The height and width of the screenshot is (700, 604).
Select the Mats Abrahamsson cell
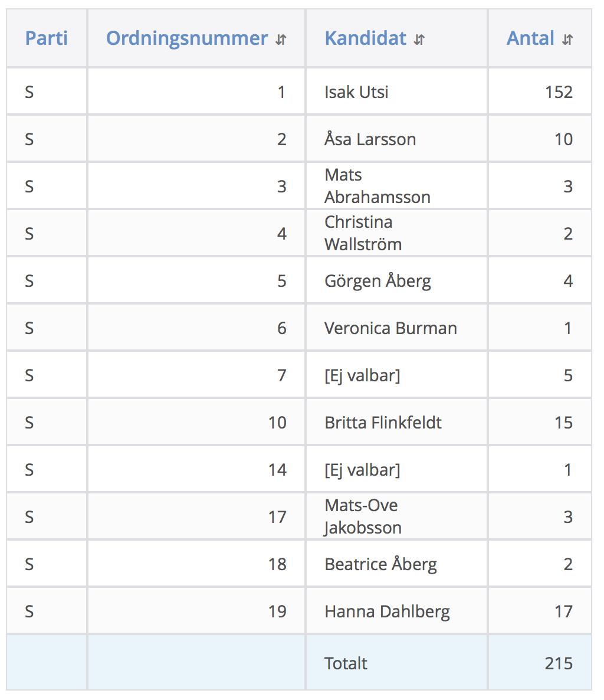396,186
